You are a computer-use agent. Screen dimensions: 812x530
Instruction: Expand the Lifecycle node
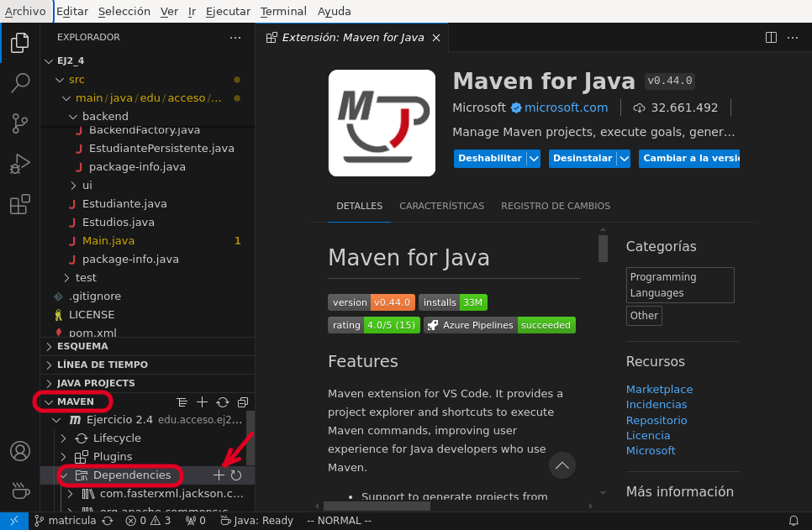point(63,438)
